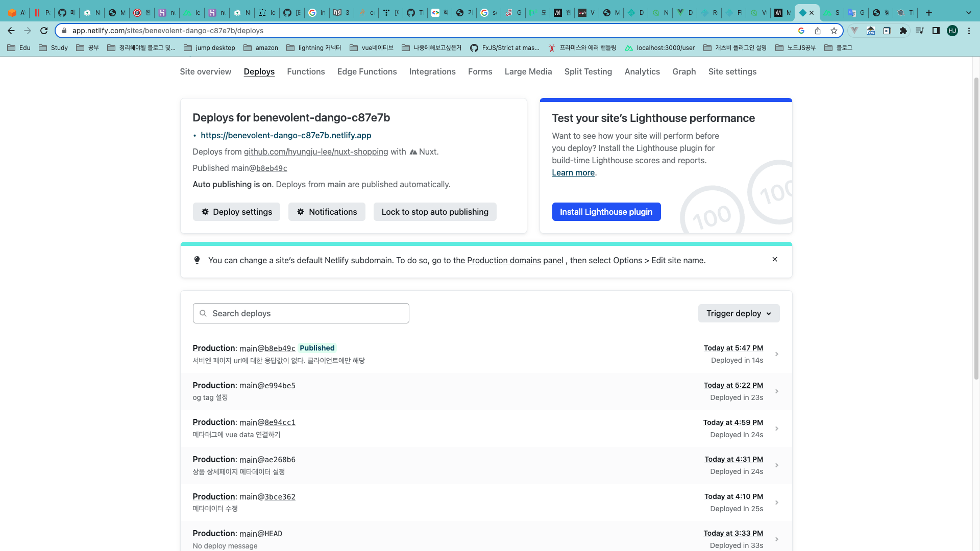Open the Edge Functions tab
Viewport: 980px width, 551px height.
click(x=367, y=71)
